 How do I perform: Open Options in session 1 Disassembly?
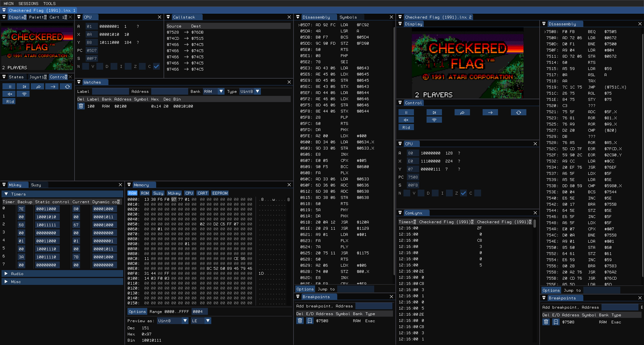[305, 289]
